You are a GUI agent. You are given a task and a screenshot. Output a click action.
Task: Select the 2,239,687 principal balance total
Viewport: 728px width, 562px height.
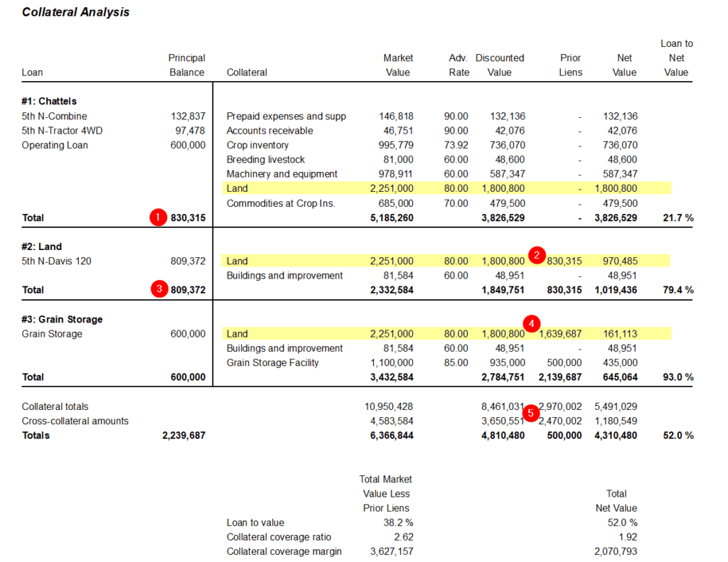point(183,436)
